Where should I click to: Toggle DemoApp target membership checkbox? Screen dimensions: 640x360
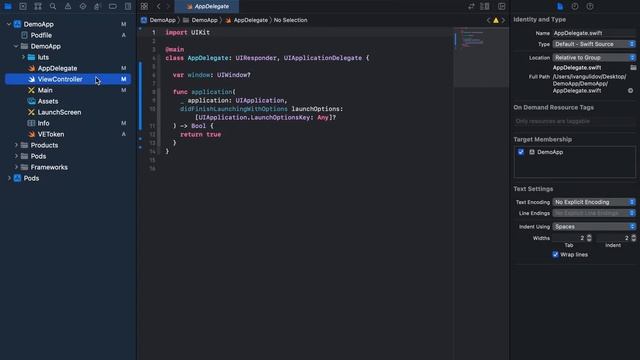point(521,152)
